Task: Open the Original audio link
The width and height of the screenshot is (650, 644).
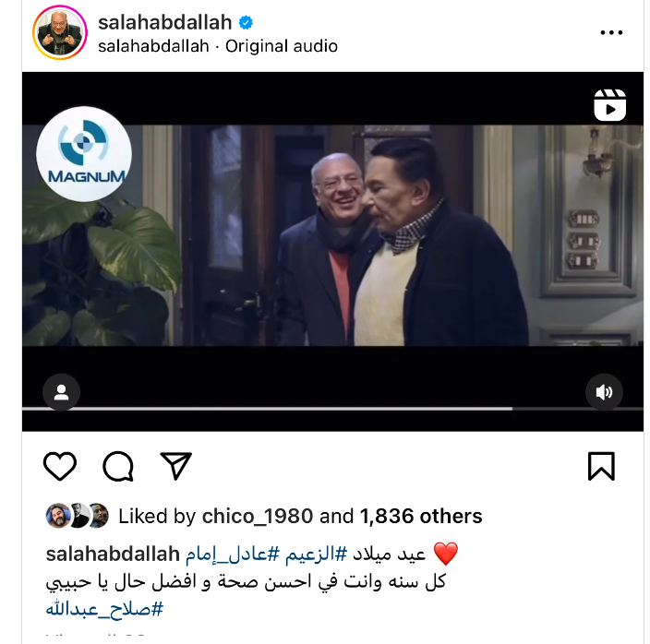Action: (x=282, y=46)
